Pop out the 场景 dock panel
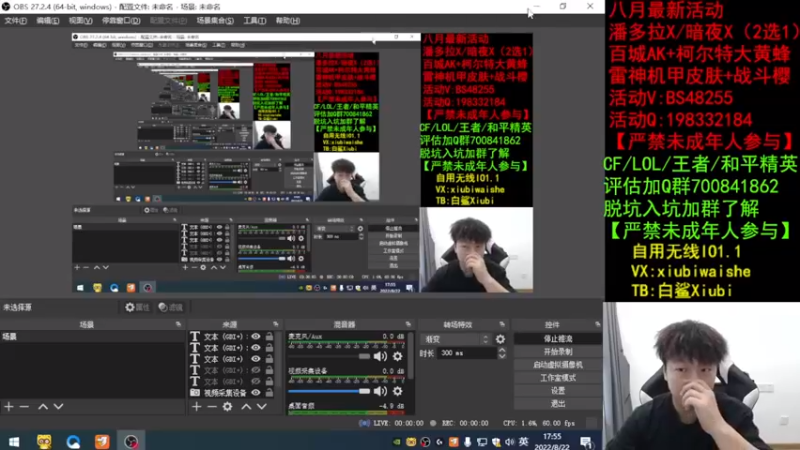The width and height of the screenshot is (800, 450). click(178, 324)
